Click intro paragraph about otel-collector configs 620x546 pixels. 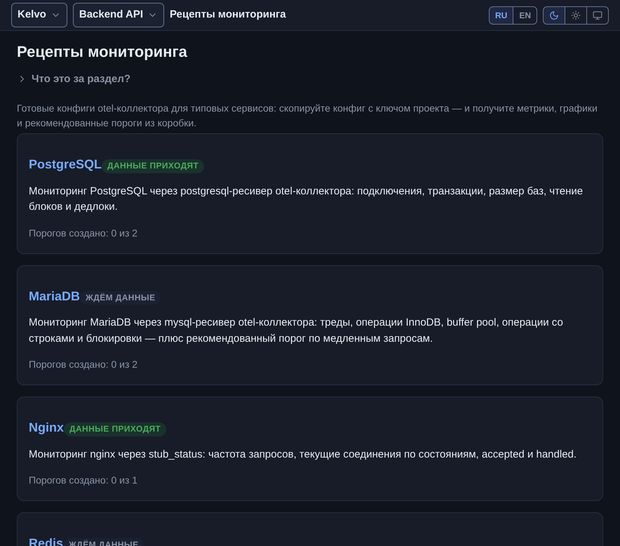pyautogui.click(x=307, y=115)
